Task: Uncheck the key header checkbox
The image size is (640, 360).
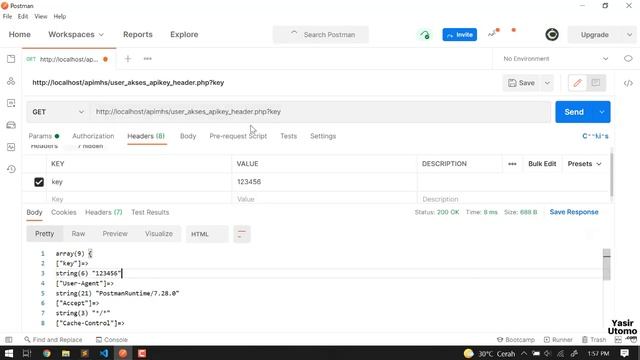Action: (x=39, y=182)
